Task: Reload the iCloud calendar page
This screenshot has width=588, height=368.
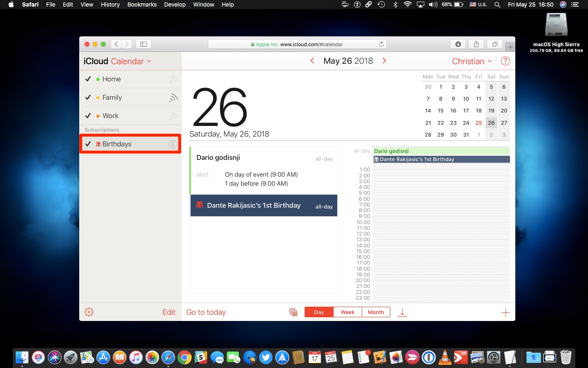Action: (381, 44)
